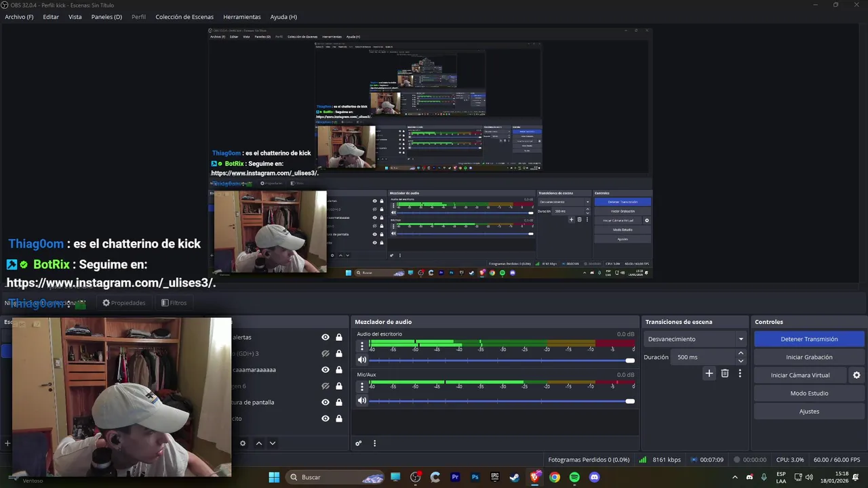Open Steam from taskbar
The width and height of the screenshot is (868, 488).
pos(515,477)
